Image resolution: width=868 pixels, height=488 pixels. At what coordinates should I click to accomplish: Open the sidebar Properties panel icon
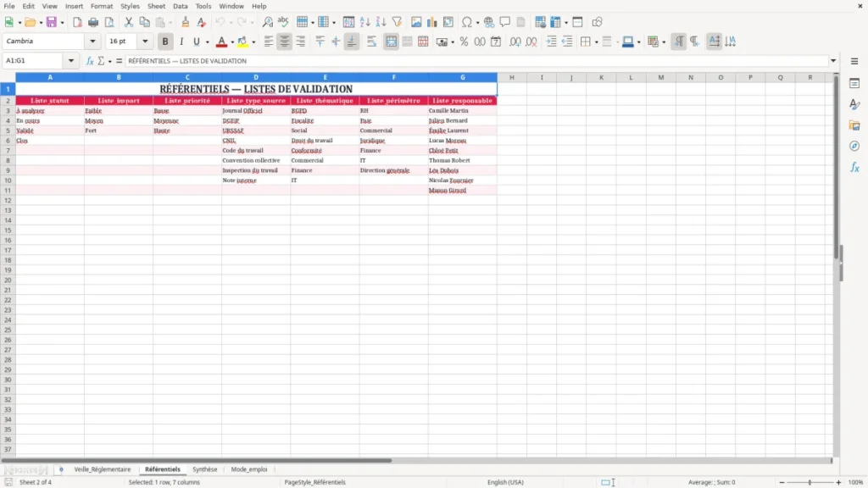(x=854, y=83)
